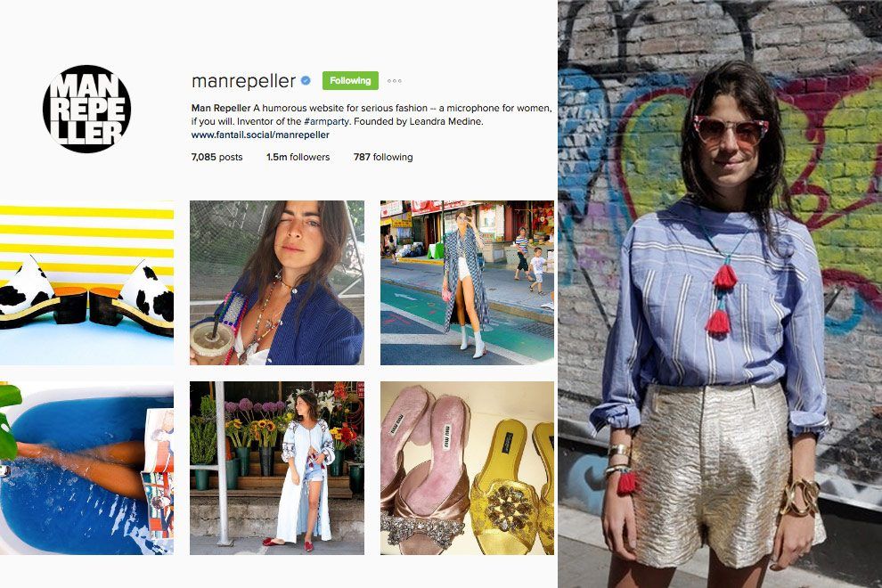882x588 pixels.
Task: Click the Man Repeller bio name text
Action: click(x=221, y=108)
